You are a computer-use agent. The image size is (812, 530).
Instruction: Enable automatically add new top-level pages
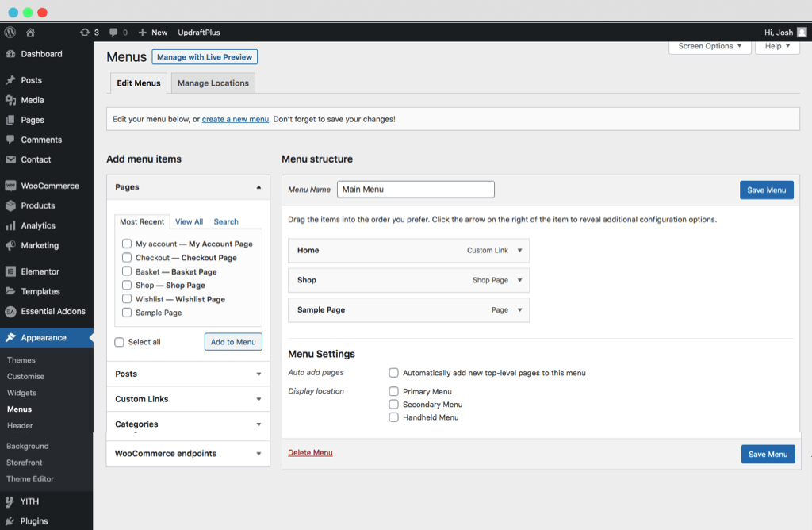(x=393, y=372)
